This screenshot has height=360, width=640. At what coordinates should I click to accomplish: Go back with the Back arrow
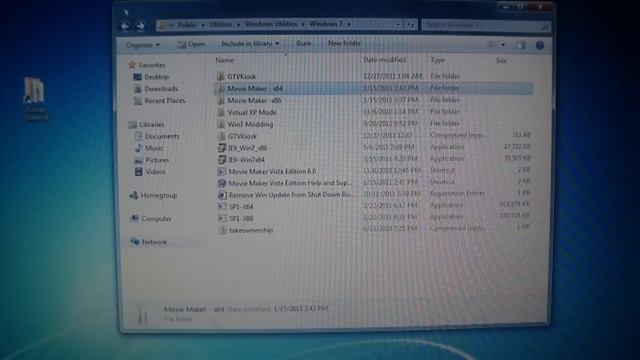pyautogui.click(x=126, y=26)
